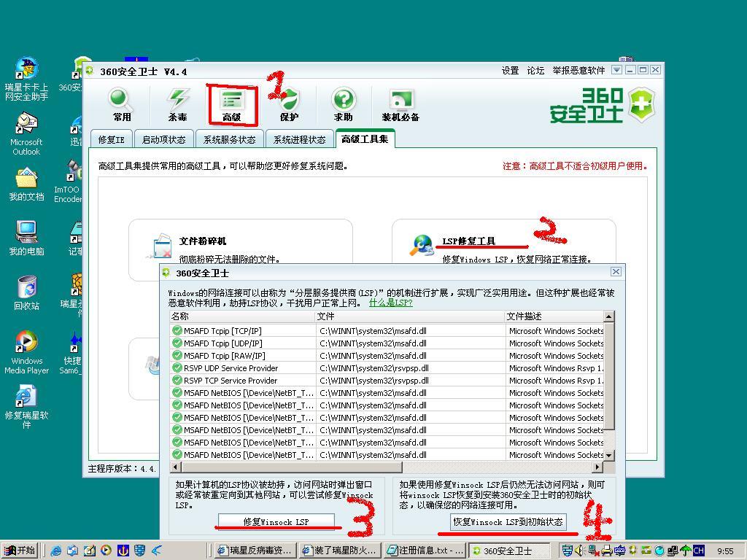Open the 求助 help toolbar icon
The image size is (747, 560).
click(x=344, y=105)
